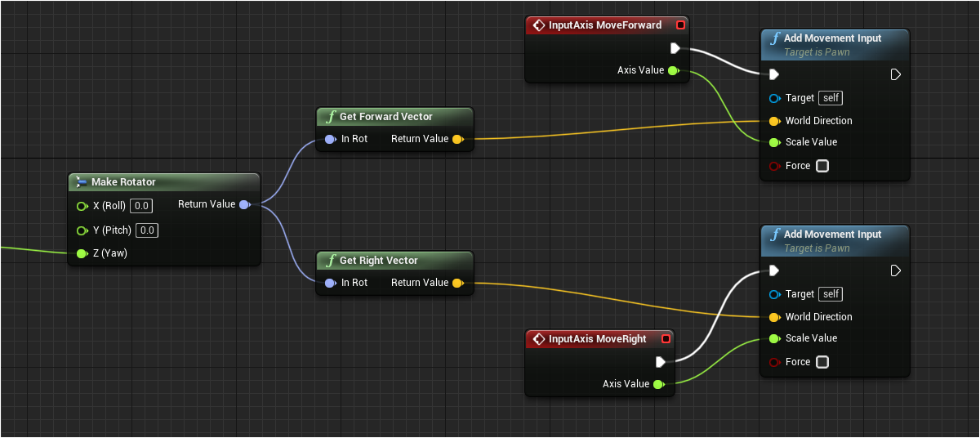This screenshot has height=438, width=980.
Task: Click the lower Add Movement Input Target pin
Action: [774, 294]
